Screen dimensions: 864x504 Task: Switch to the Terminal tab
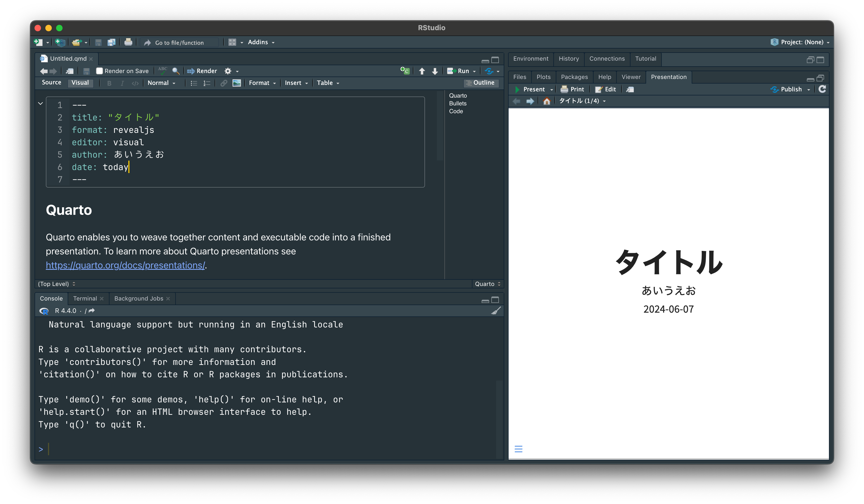point(85,298)
